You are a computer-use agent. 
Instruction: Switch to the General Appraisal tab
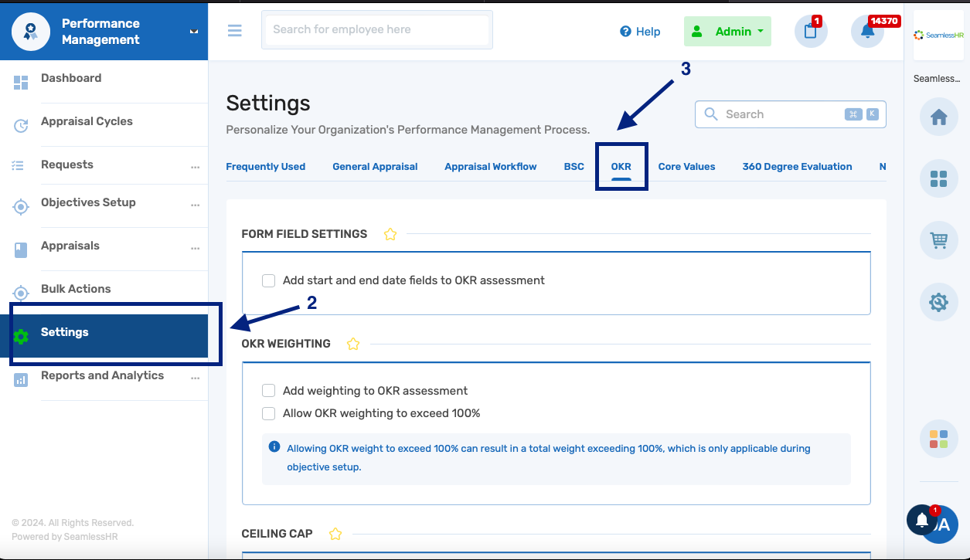pos(375,167)
